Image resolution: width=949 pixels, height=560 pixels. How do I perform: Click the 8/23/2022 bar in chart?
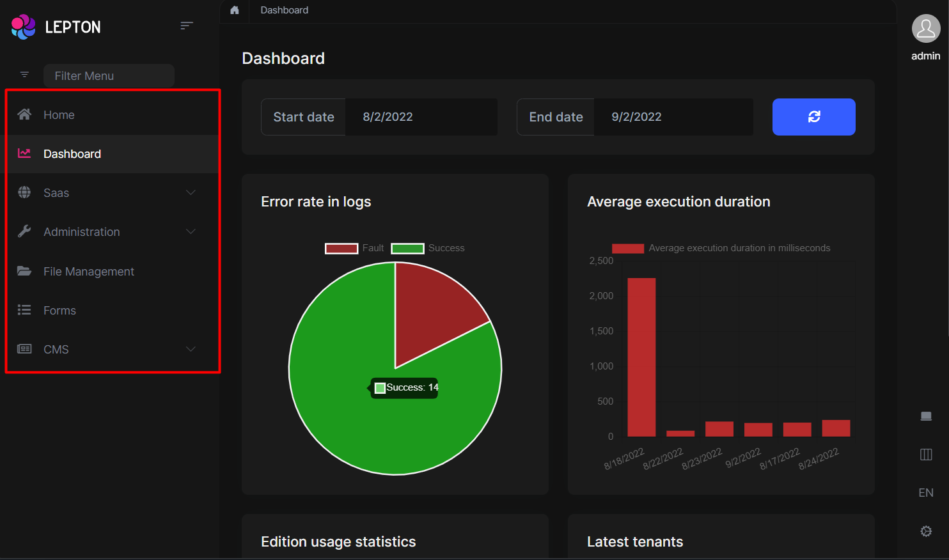tap(719, 429)
